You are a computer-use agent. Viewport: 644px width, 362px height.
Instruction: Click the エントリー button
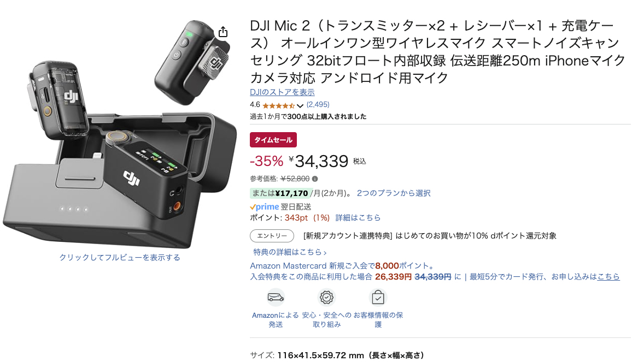(x=272, y=235)
